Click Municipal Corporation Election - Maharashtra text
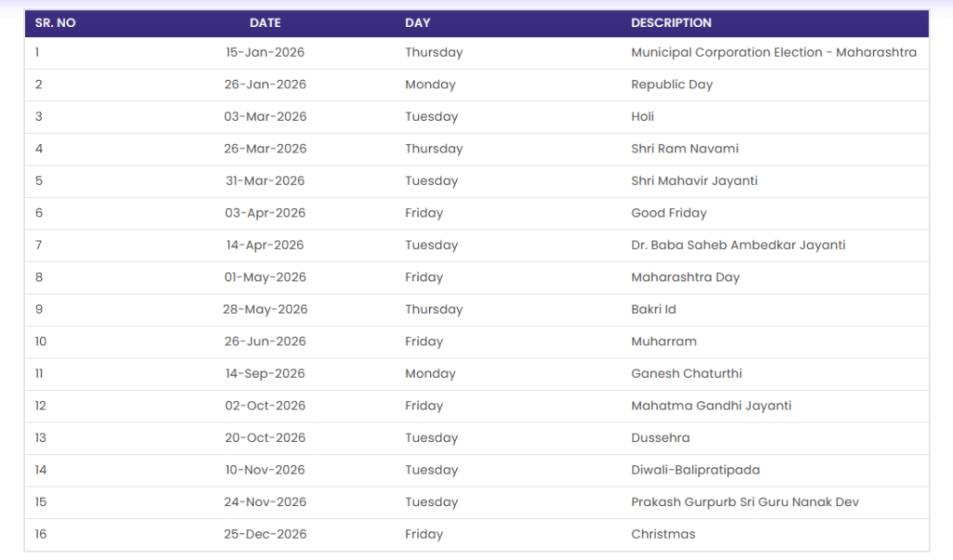The width and height of the screenshot is (953, 560). [x=773, y=52]
